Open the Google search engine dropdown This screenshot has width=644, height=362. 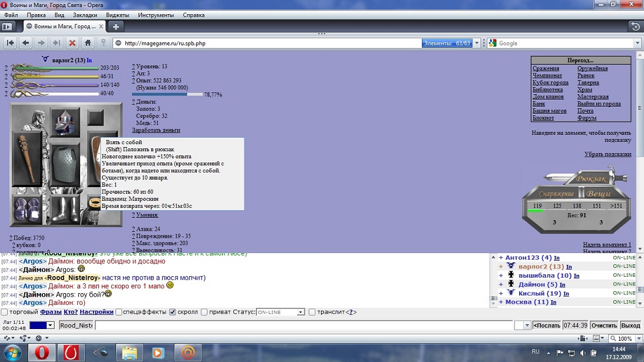[x=638, y=43]
